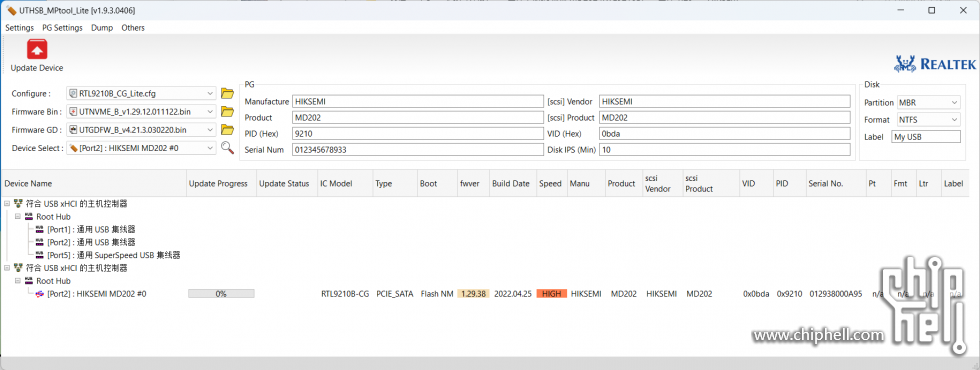Click the Disk IPS (Min) field
The height and width of the screenshot is (370, 980).
click(724, 149)
